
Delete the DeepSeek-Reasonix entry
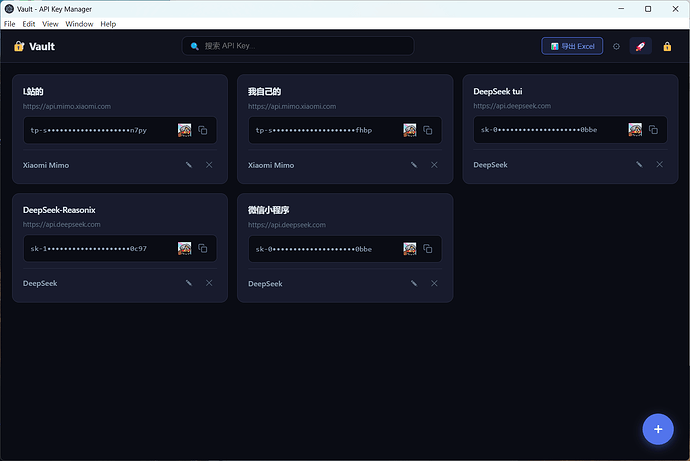pos(209,283)
